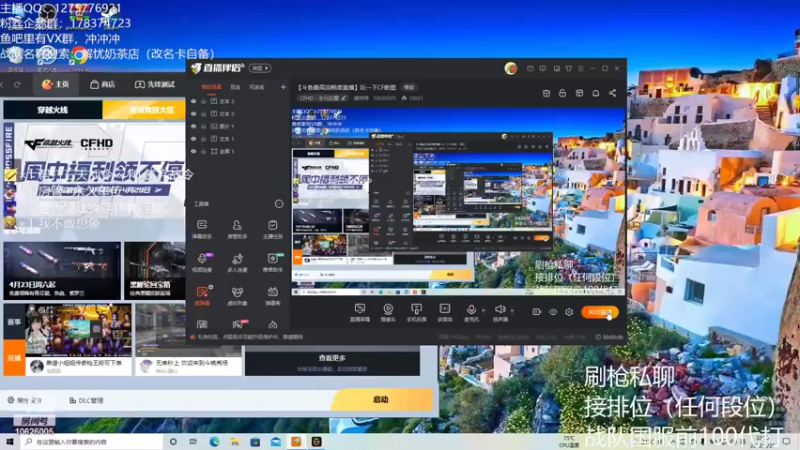Toggle lock on 文本 2 source
Viewport: 800px width, 450px height.
tap(203, 114)
